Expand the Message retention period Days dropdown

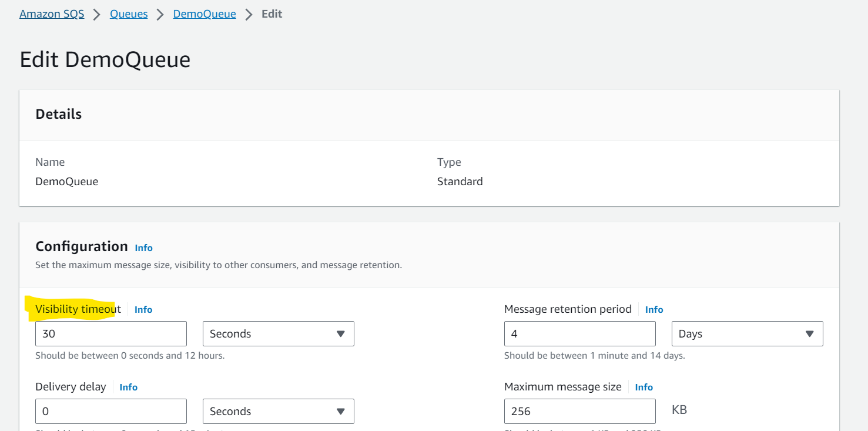pos(748,333)
